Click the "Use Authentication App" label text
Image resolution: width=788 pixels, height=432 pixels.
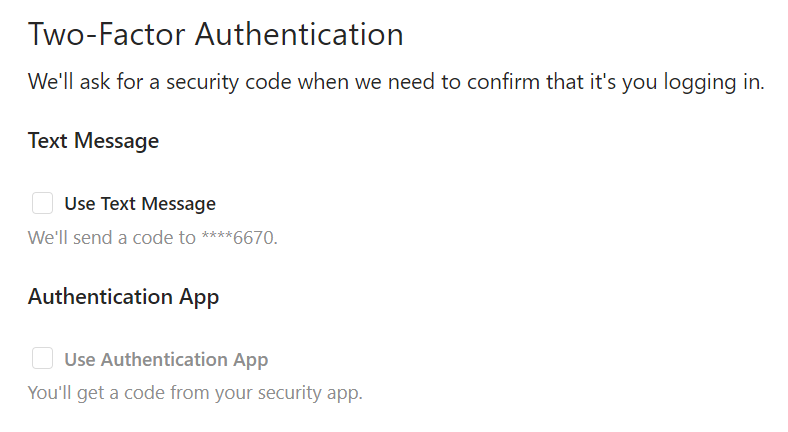(x=166, y=359)
